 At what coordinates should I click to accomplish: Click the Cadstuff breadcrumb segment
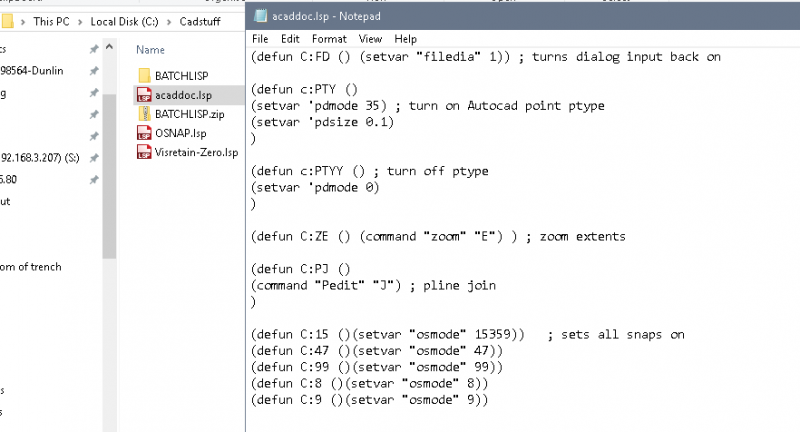(x=200, y=20)
